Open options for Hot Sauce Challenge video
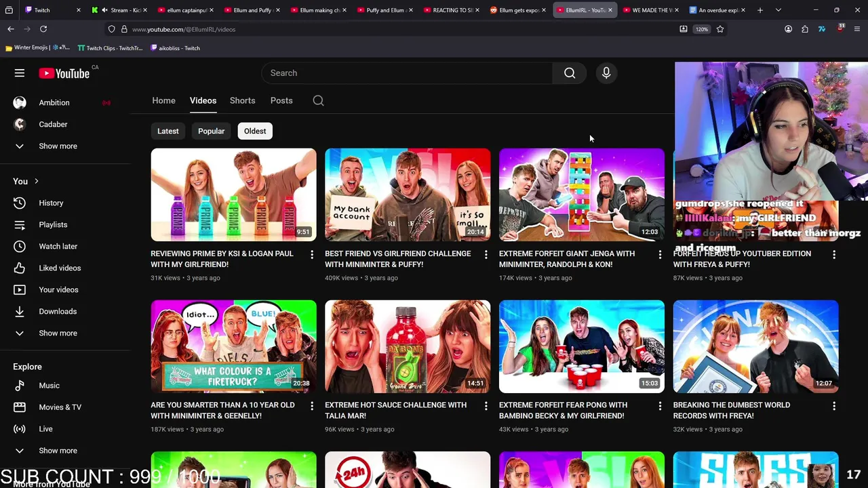Viewport: 868px width, 488px height. (x=486, y=405)
